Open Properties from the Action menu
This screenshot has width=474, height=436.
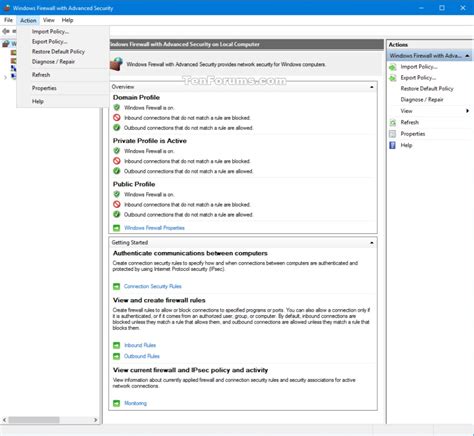coord(44,88)
